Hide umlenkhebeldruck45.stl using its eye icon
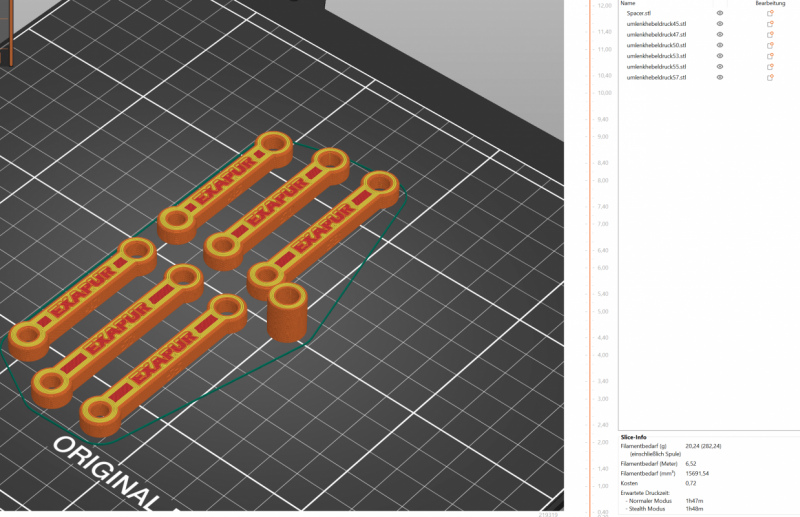Viewport: 800px width, 517px height. pyautogui.click(x=720, y=24)
